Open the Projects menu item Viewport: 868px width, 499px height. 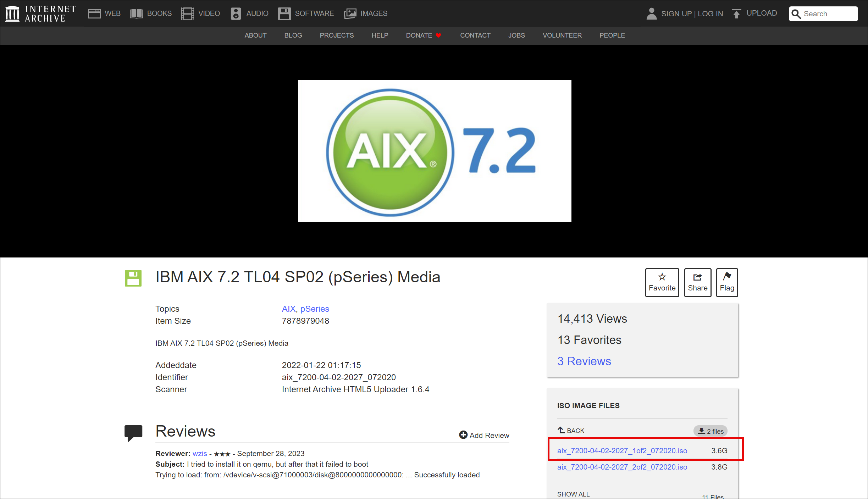[x=337, y=35]
